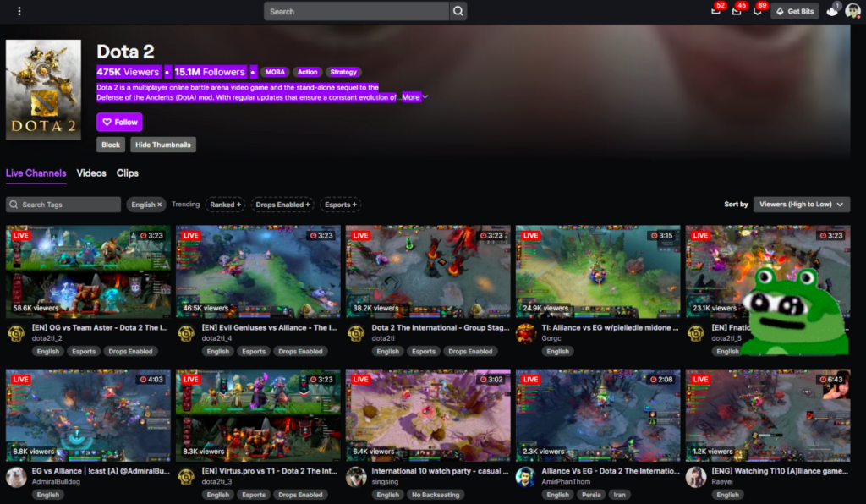The width and height of the screenshot is (866, 504).
Task: Switch to the Videos tab
Action: point(91,173)
